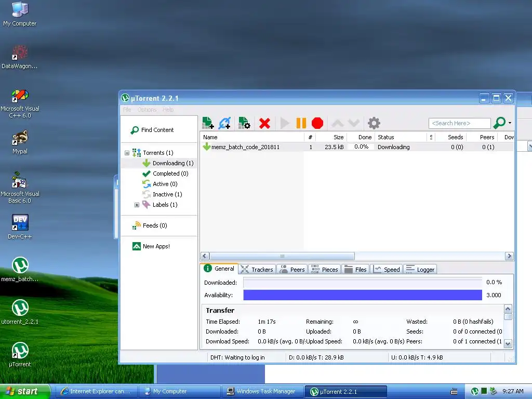Switch to the Trackers tab
The width and height of the screenshot is (532, 399).
(x=257, y=270)
